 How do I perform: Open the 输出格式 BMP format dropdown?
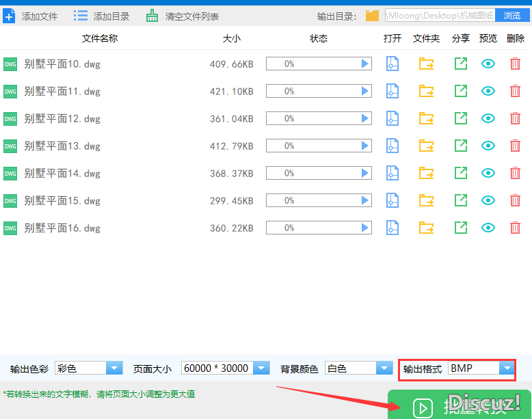506,368
